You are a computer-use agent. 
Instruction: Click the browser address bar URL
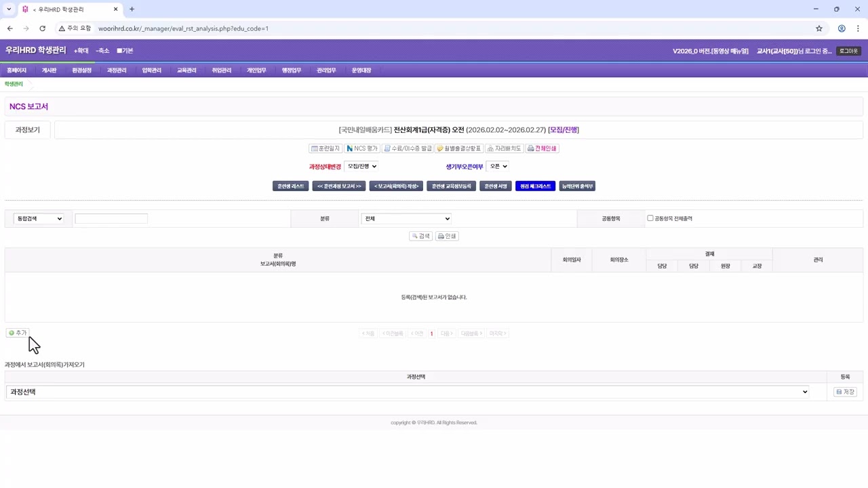pos(183,28)
